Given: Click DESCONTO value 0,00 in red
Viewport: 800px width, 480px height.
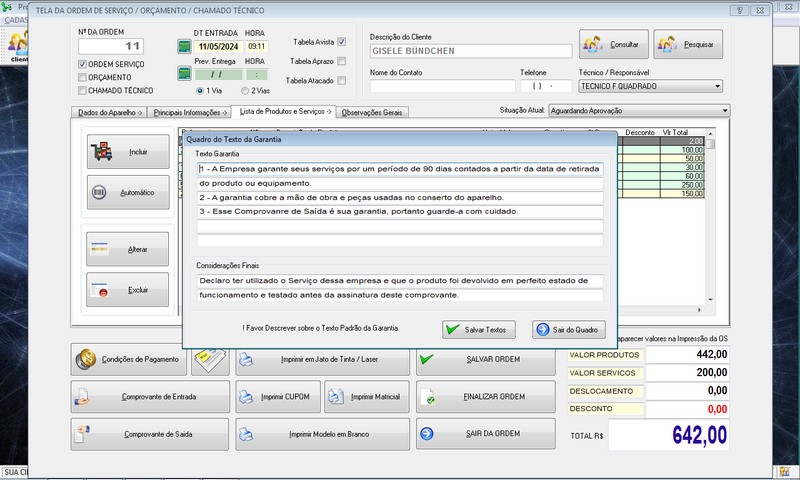Looking at the screenshot, I should coord(688,409).
